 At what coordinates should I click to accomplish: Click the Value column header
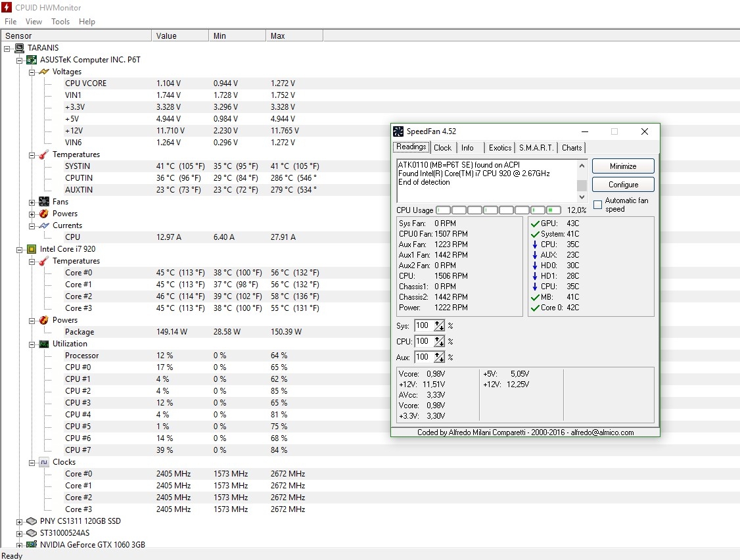(x=180, y=36)
